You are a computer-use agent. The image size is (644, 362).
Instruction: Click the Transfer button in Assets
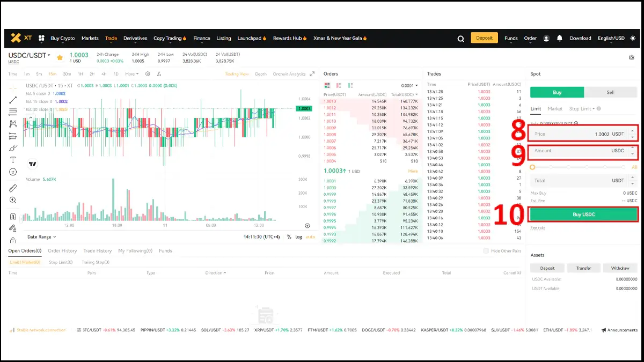pyautogui.click(x=584, y=268)
